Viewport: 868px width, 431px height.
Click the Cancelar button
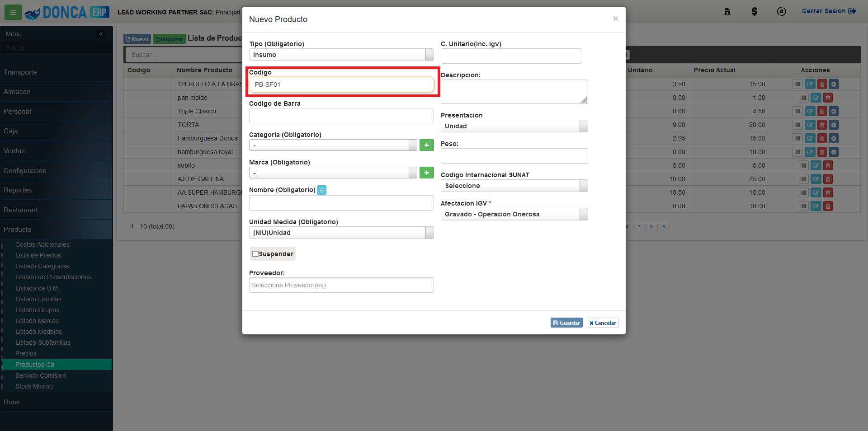coord(603,323)
